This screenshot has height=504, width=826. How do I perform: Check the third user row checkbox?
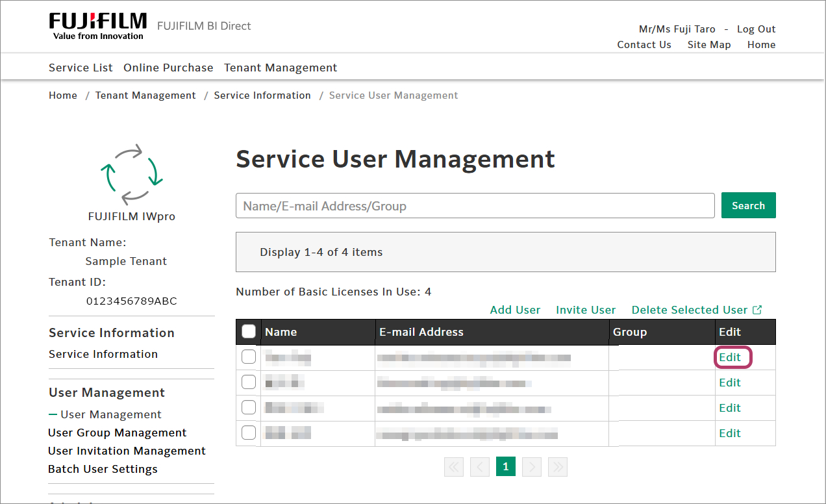coord(249,408)
